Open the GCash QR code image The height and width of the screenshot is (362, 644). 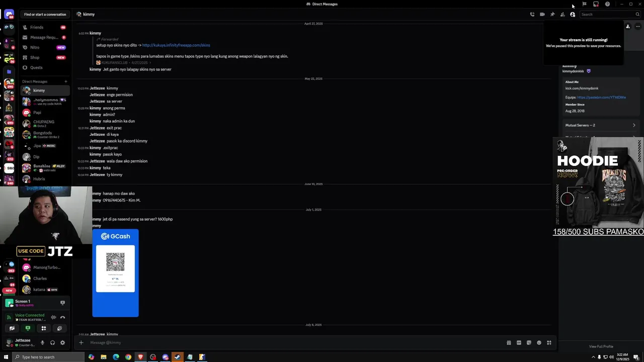coord(115,273)
